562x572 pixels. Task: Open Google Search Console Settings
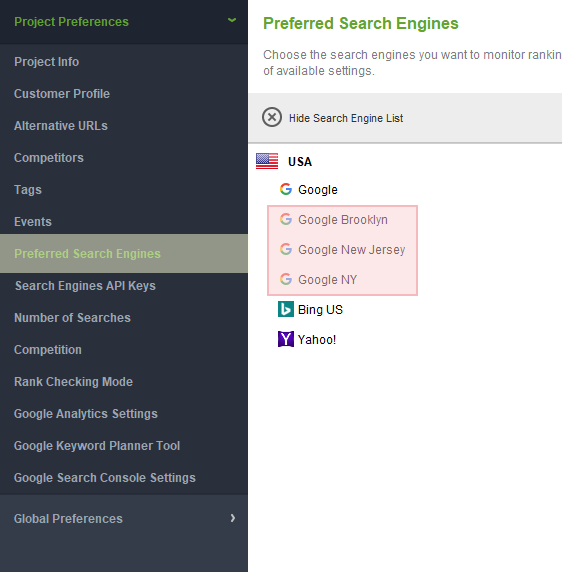(105, 478)
